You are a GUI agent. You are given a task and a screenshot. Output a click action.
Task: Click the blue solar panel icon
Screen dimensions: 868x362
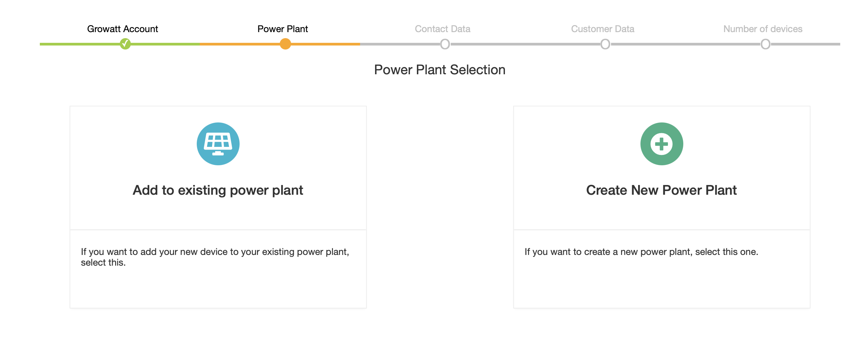(218, 144)
